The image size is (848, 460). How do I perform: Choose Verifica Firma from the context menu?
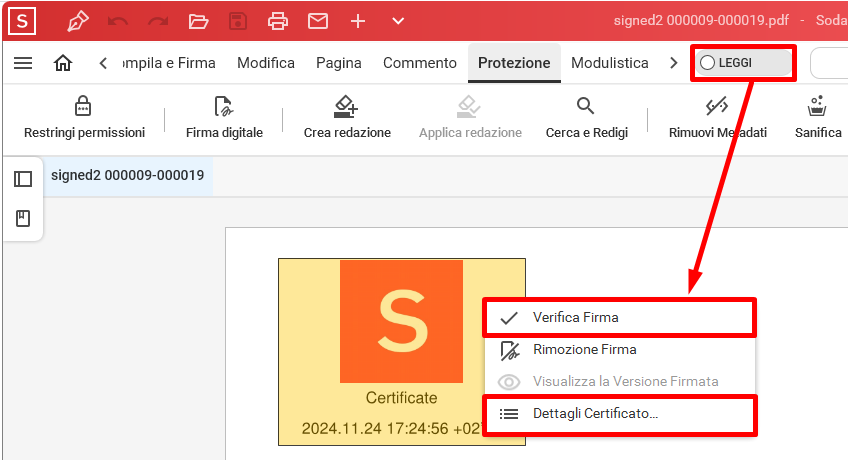click(619, 318)
